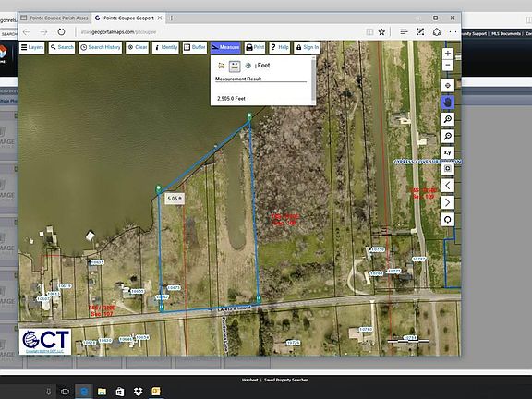Go to next map extent
The image size is (532, 399).
click(448, 202)
